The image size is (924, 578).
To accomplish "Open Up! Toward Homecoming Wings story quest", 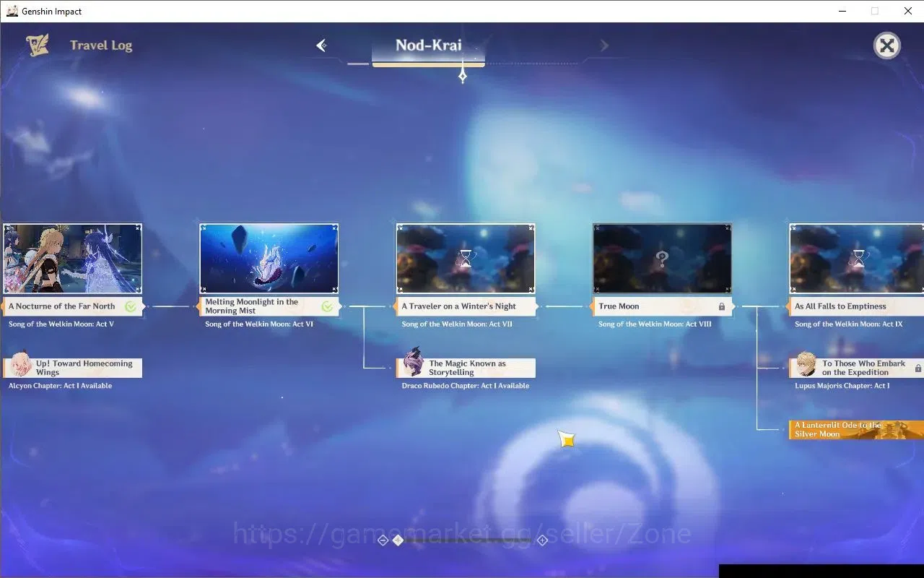I will pyautogui.click(x=73, y=368).
